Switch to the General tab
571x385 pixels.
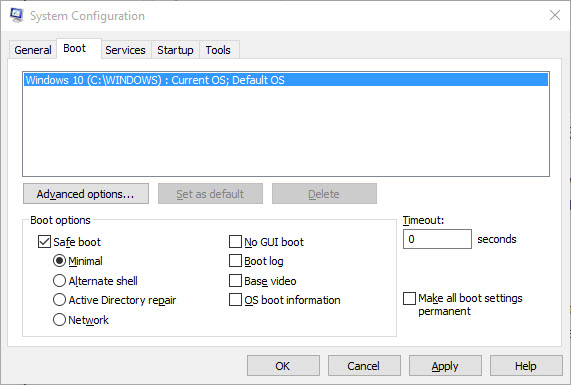tap(33, 50)
